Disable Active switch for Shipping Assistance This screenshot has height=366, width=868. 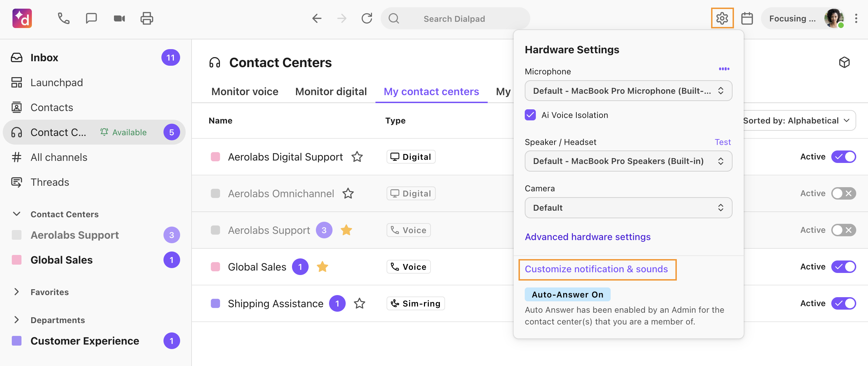coord(843,303)
